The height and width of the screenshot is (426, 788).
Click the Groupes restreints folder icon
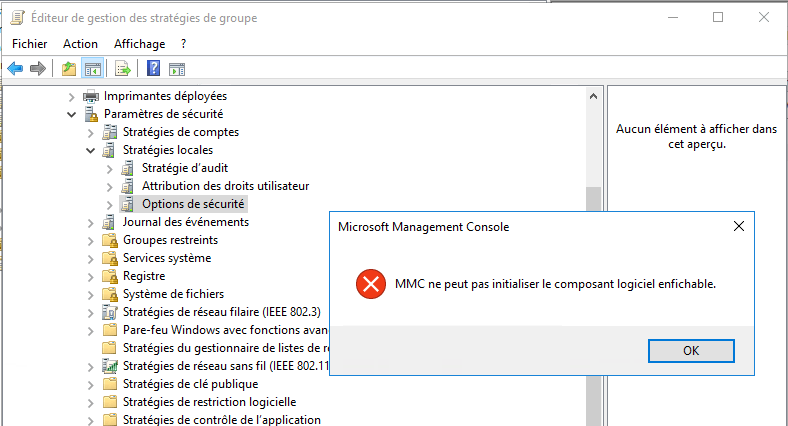(x=110, y=240)
